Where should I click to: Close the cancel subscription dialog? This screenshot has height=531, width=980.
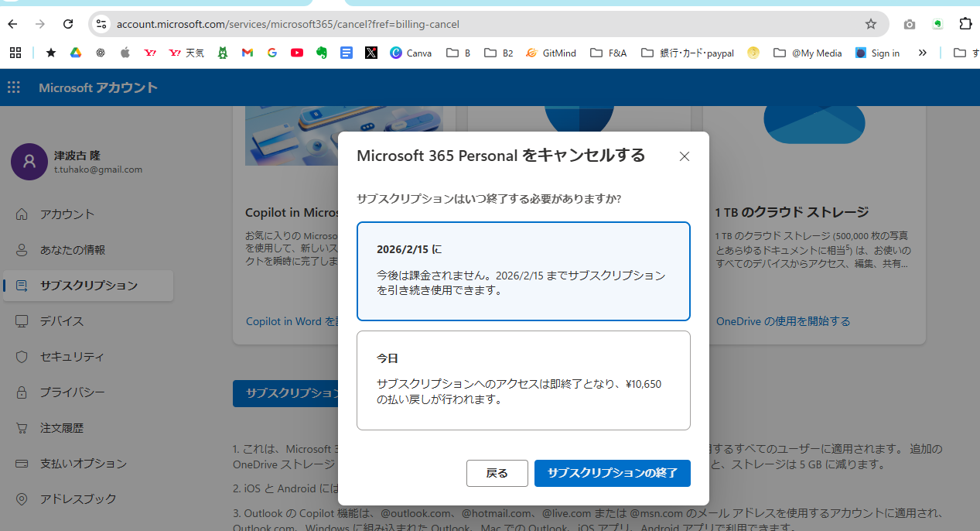pyautogui.click(x=684, y=156)
